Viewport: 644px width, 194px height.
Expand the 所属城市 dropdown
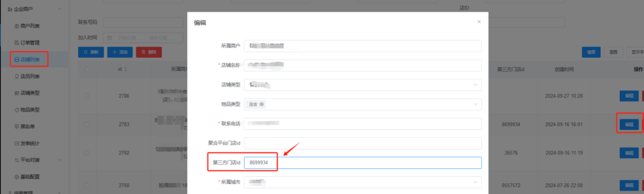(x=363, y=182)
